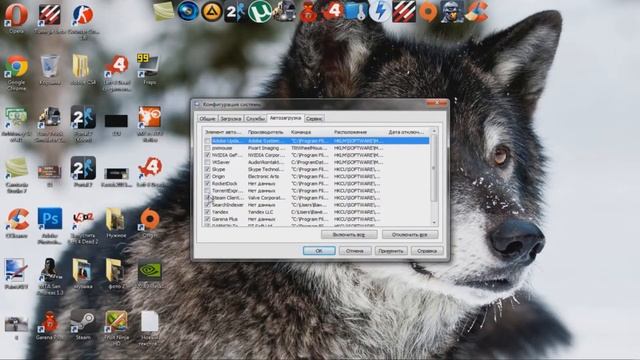The image size is (640, 360).
Task: Confirm with the OK button
Action: 319,251
